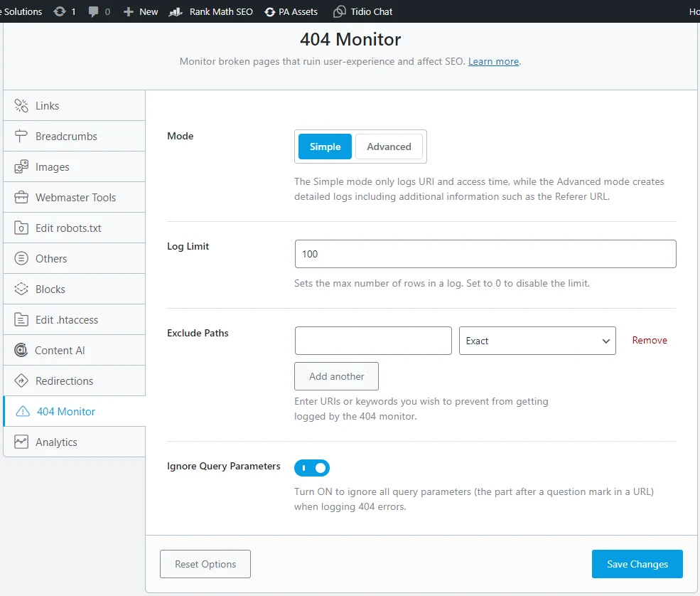Select the 404 Monitor tab
The width and height of the screenshot is (700, 596).
pyautogui.click(x=74, y=411)
